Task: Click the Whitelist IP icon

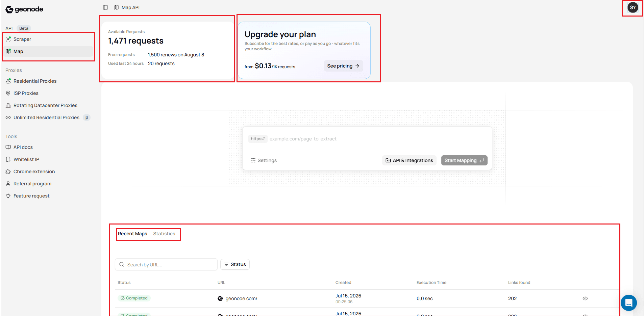Action: pos(8,159)
